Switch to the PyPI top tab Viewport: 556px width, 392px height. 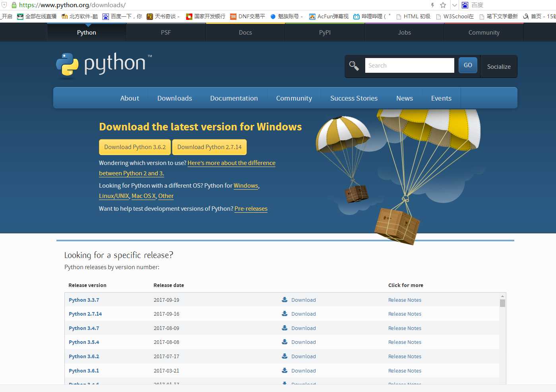pos(325,32)
